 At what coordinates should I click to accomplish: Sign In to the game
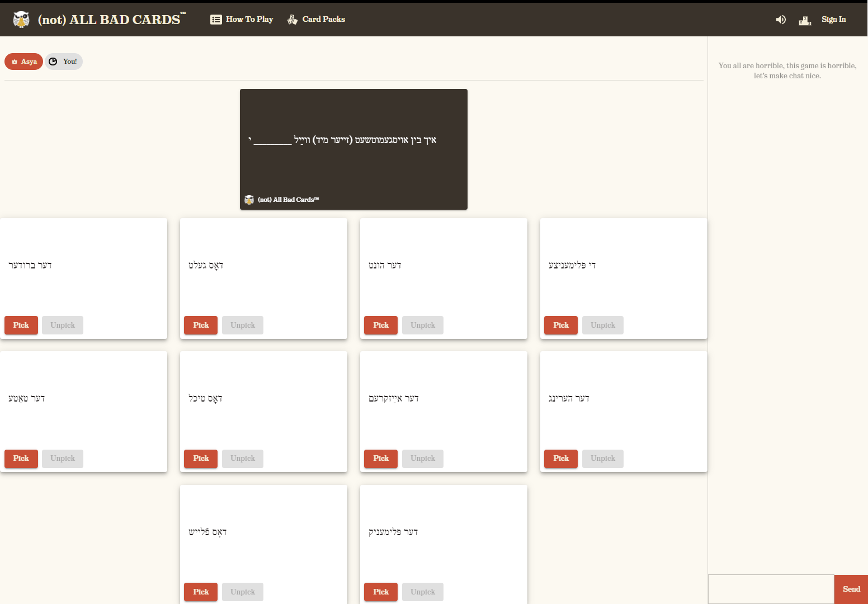[x=833, y=20]
